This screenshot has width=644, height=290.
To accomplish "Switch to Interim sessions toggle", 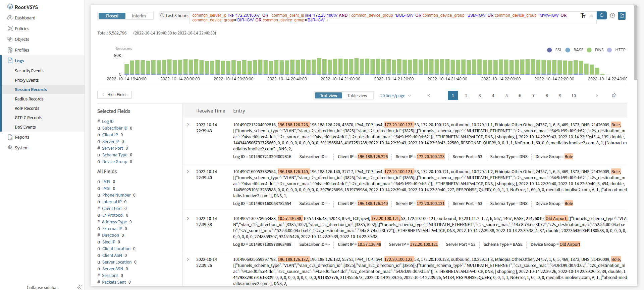I will (139, 16).
